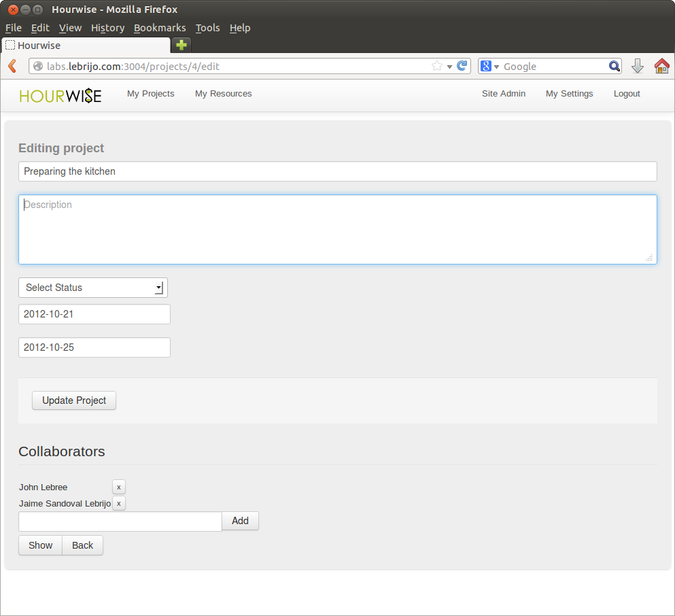Expand the Select Status dropdown

[93, 288]
